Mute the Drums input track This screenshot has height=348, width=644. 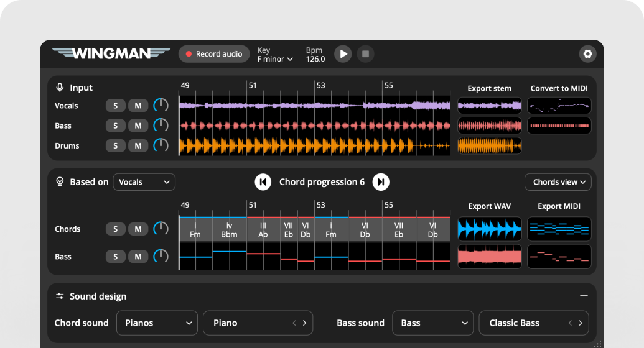138,145
